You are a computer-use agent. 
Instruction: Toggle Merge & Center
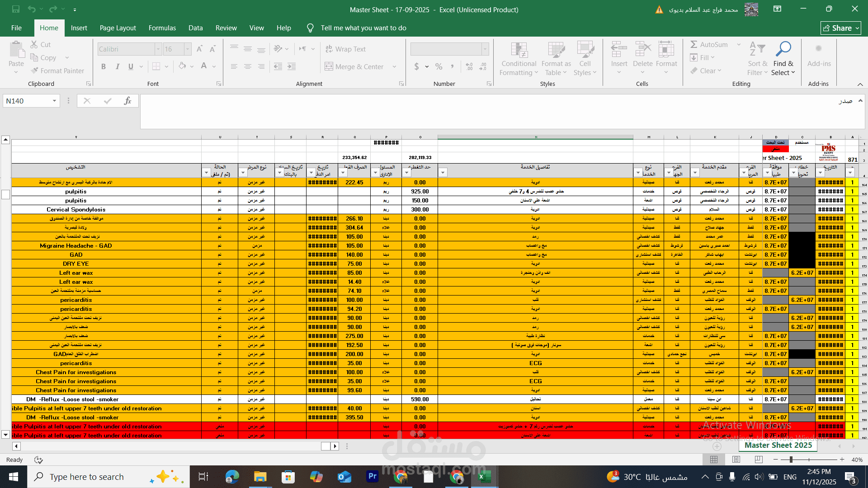354,66
